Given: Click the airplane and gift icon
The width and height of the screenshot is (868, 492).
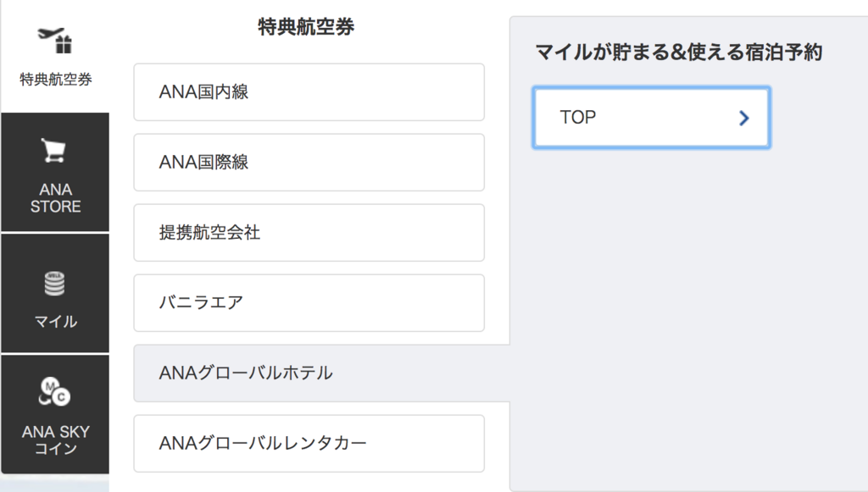Looking at the screenshot, I should [55, 41].
